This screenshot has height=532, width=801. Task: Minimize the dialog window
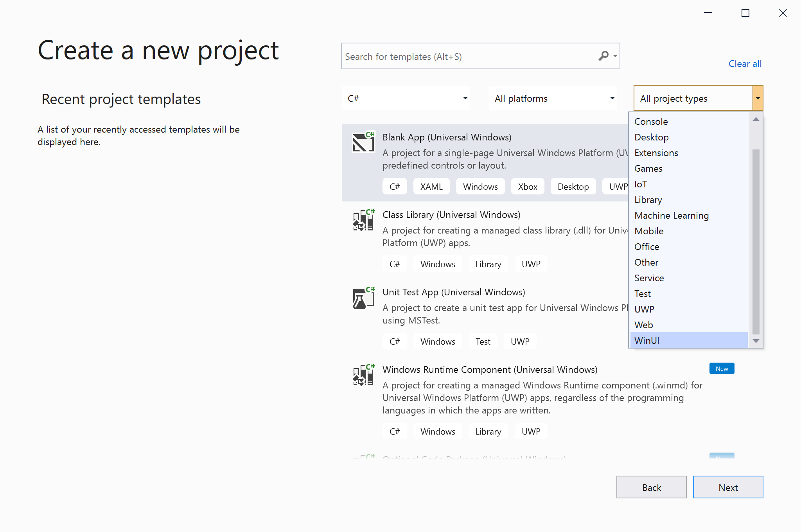[x=708, y=13]
